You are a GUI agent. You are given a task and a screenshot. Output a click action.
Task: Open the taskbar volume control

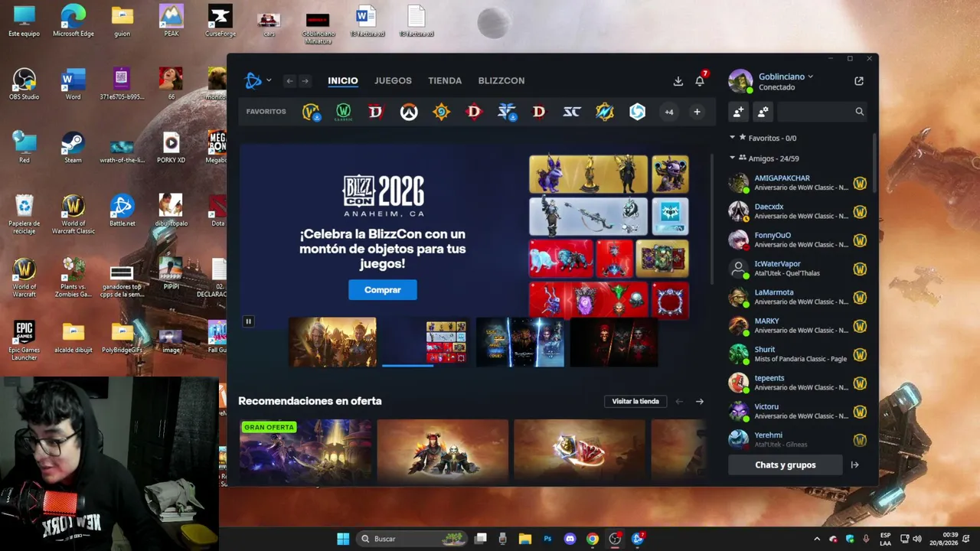pos(917,539)
